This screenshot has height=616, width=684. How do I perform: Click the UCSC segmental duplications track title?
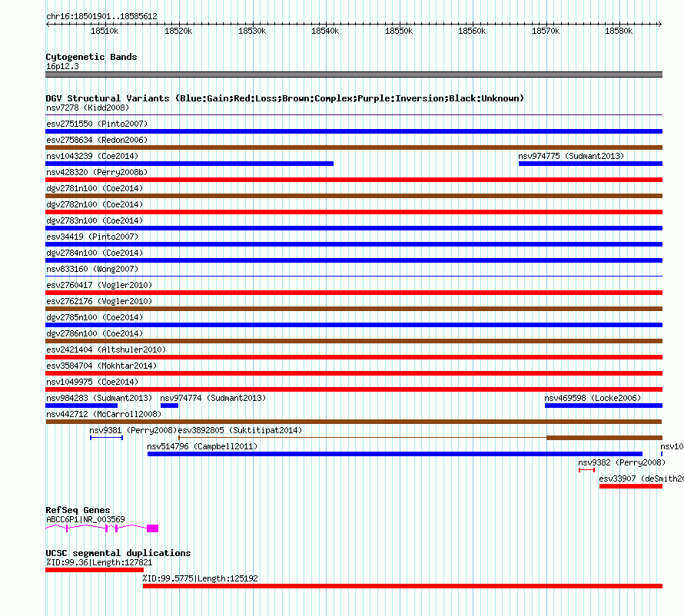pos(118,553)
